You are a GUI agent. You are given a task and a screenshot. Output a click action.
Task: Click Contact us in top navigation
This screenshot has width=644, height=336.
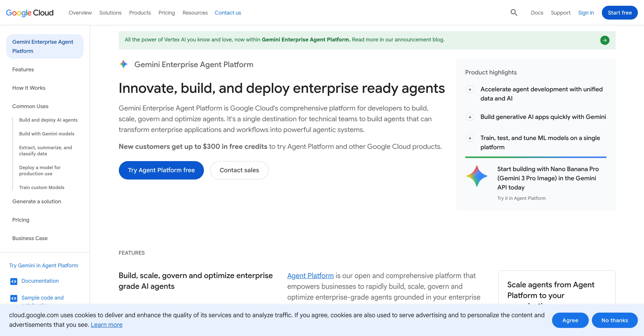[228, 13]
